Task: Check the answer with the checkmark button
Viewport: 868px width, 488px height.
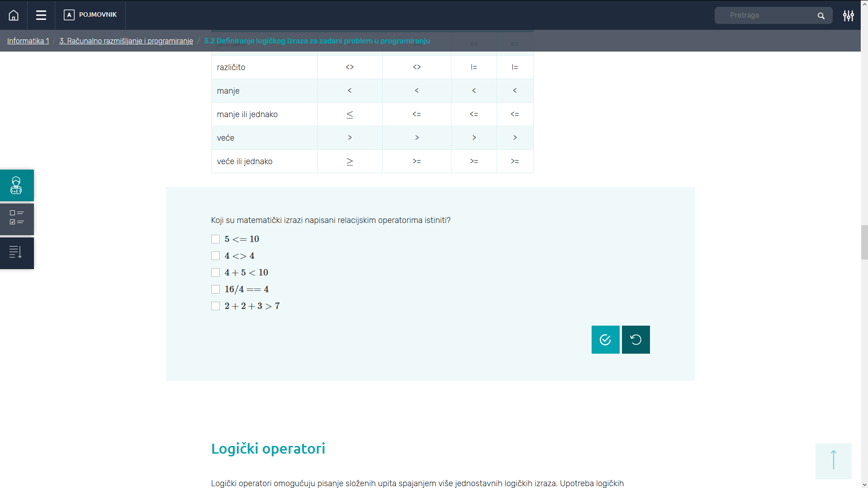Action: pos(605,340)
